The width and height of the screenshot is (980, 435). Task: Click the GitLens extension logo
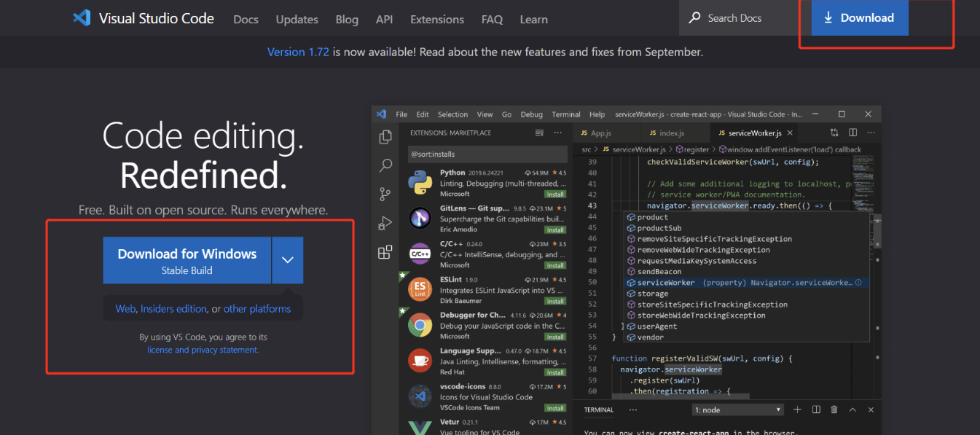tap(420, 218)
